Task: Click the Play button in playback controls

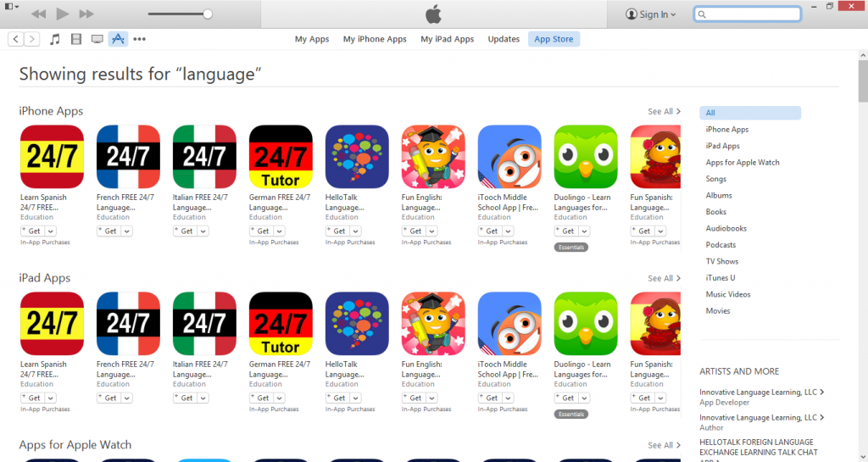Action: [63, 14]
